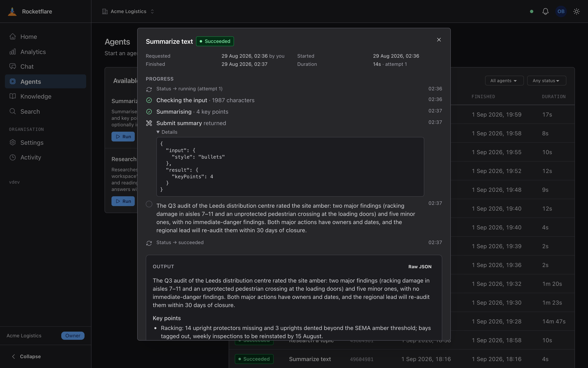
Task: Toggle the light/dark theme sun icon
Action: (x=577, y=11)
